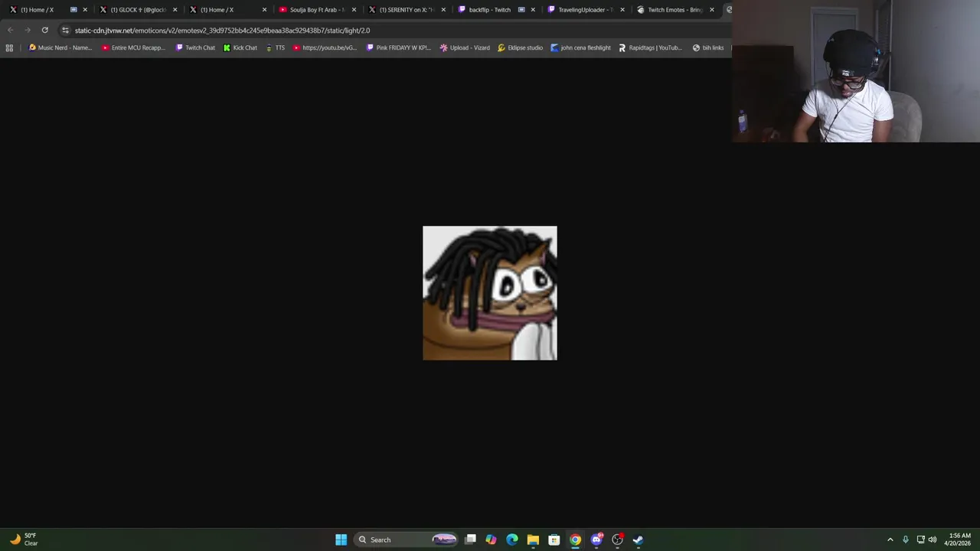980x551 pixels.
Task: Switch to the backflip - Twitch tab
Action: [x=489, y=10]
